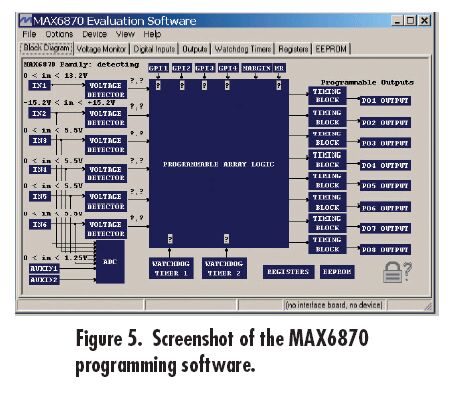The image size is (454, 403).
Task: Open the GPI1 input block
Action: point(158,68)
